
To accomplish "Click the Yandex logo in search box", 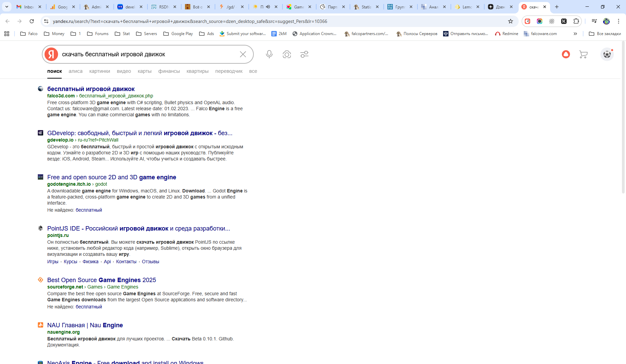I will [51, 54].
